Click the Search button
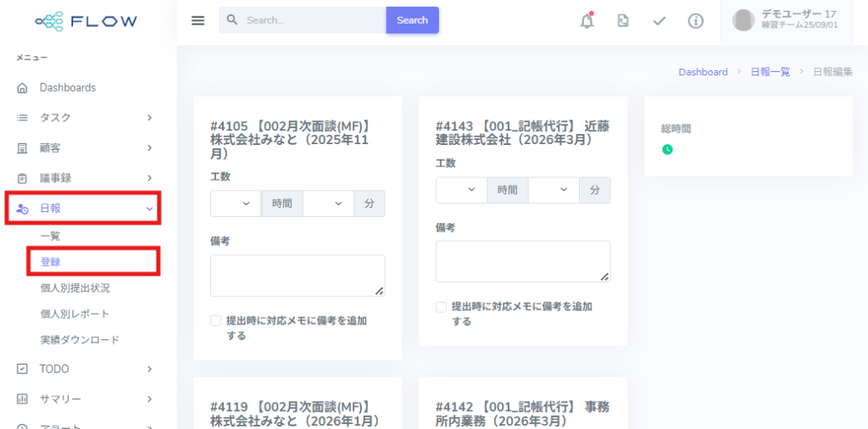 click(x=412, y=20)
